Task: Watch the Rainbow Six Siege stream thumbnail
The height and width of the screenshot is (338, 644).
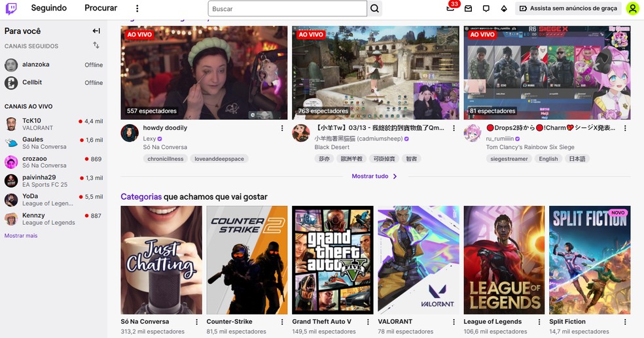Action: coord(547,73)
